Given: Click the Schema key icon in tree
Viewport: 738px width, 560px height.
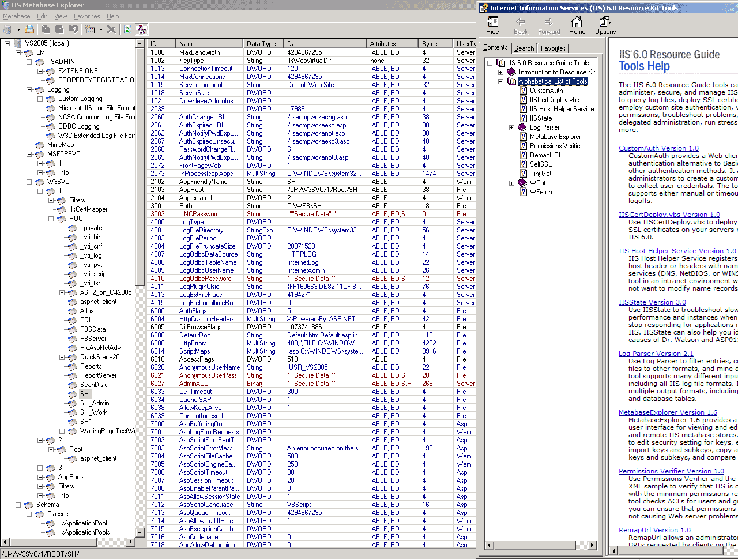Looking at the screenshot, I should click(29, 505).
